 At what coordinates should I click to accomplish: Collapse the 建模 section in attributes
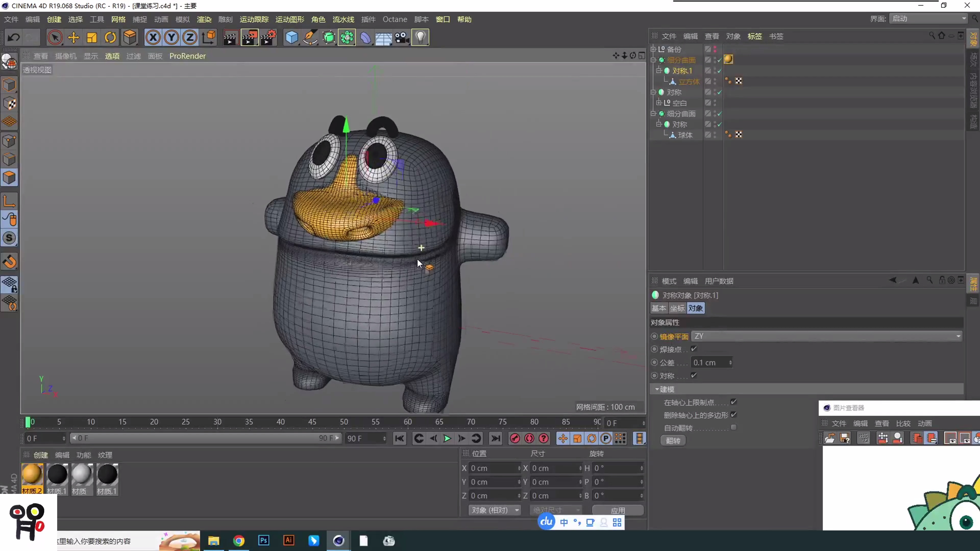click(657, 389)
